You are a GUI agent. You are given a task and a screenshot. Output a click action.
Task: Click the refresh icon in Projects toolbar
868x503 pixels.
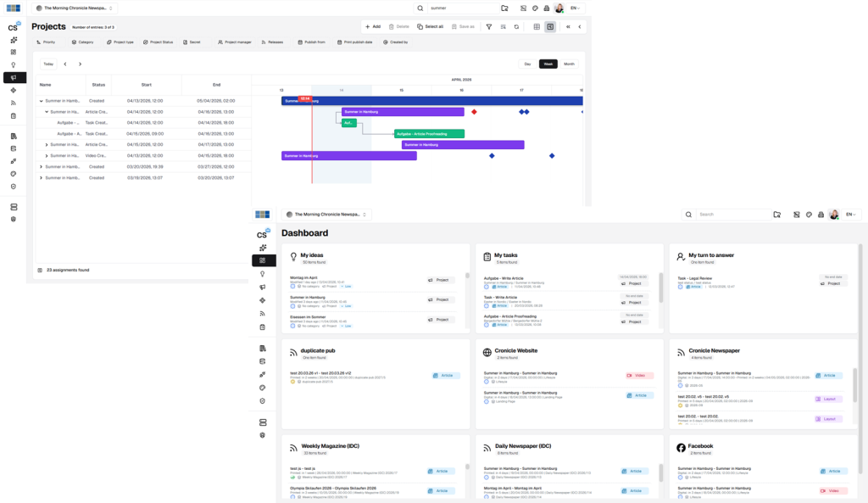[516, 26]
